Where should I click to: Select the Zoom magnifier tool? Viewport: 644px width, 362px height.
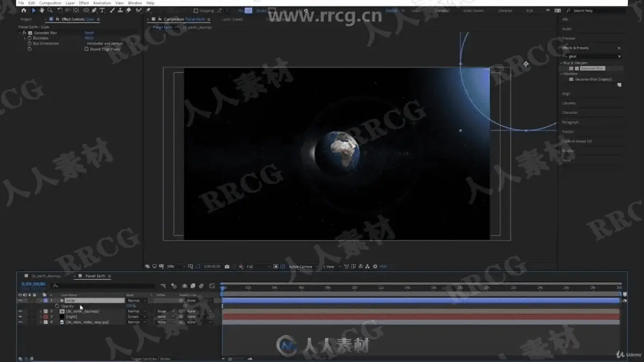coord(50,10)
